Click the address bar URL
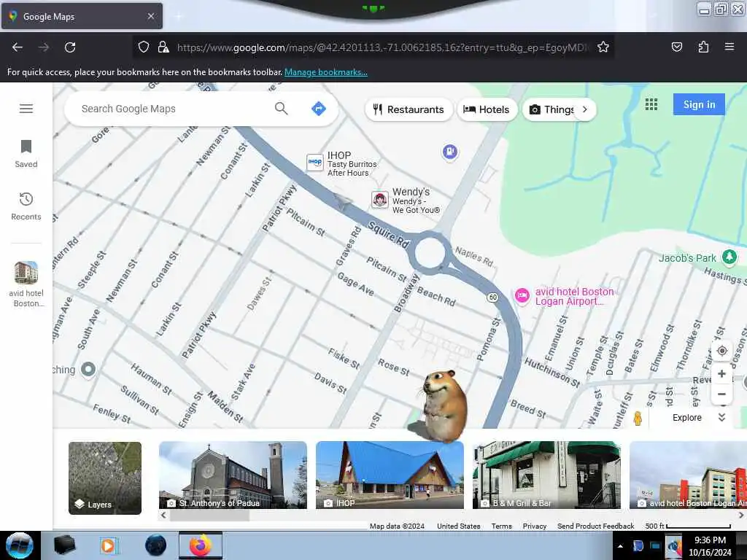 382,47
